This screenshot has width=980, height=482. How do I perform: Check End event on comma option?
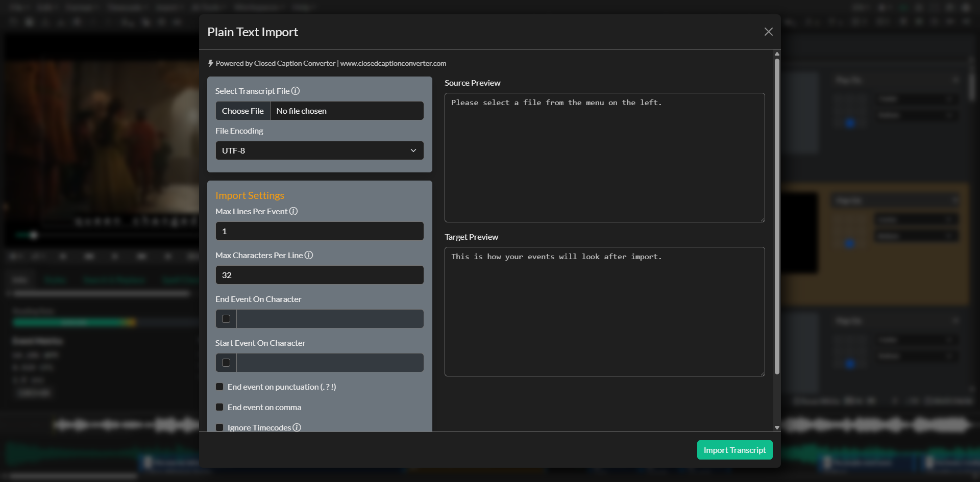pyautogui.click(x=219, y=407)
